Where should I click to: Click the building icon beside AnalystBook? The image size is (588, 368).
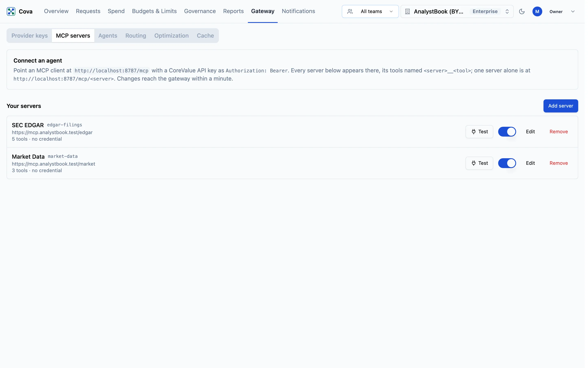pos(408,11)
